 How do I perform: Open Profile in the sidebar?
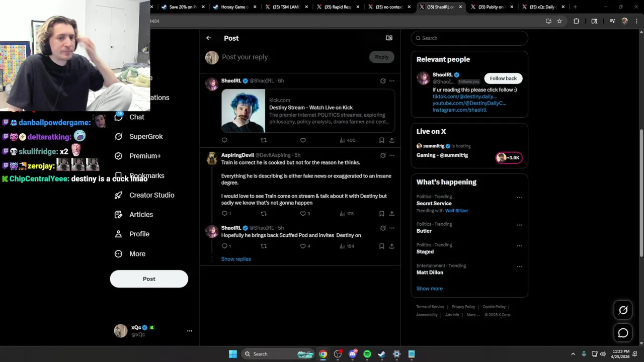(132, 234)
